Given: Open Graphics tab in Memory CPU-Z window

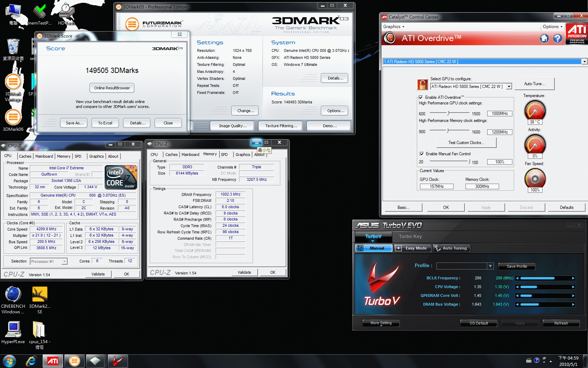Looking at the screenshot, I should (243, 155).
